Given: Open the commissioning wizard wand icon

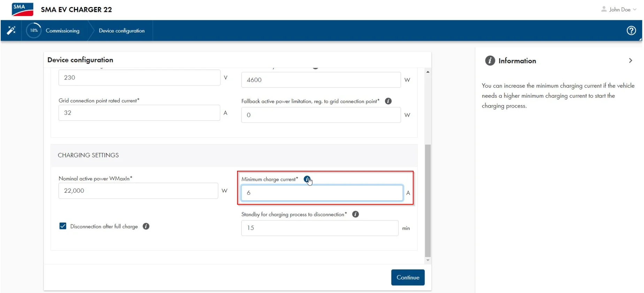Looking at the screenshot, I should coord(11,31).
